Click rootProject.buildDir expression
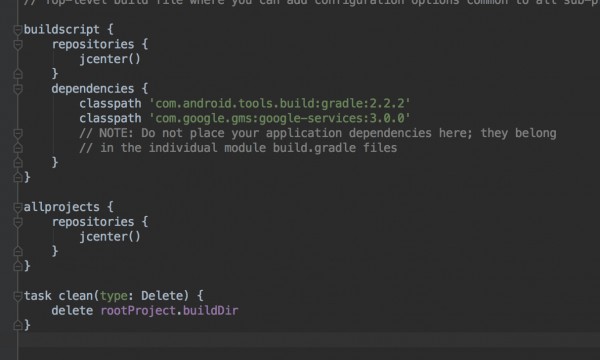Viewport: 600px width, 360px height. [x=169, y=310]
